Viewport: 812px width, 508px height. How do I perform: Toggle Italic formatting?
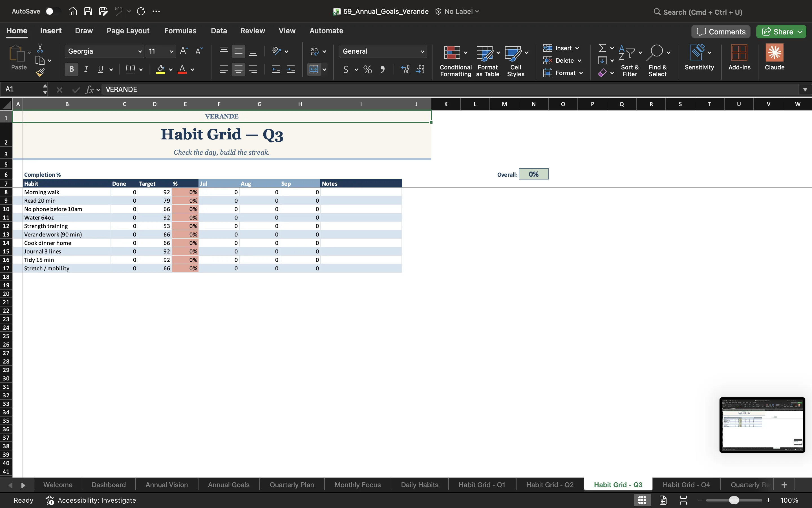click(86, 69)
